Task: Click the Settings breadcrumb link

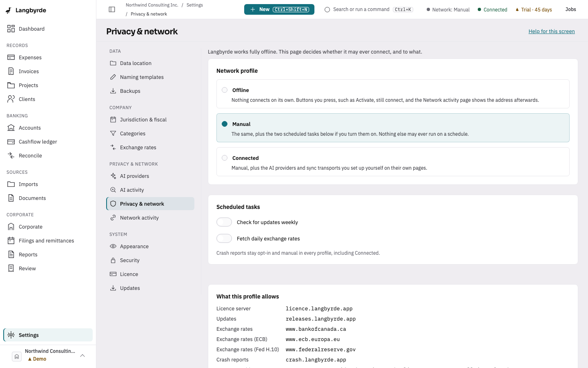Action: point(195,5)
